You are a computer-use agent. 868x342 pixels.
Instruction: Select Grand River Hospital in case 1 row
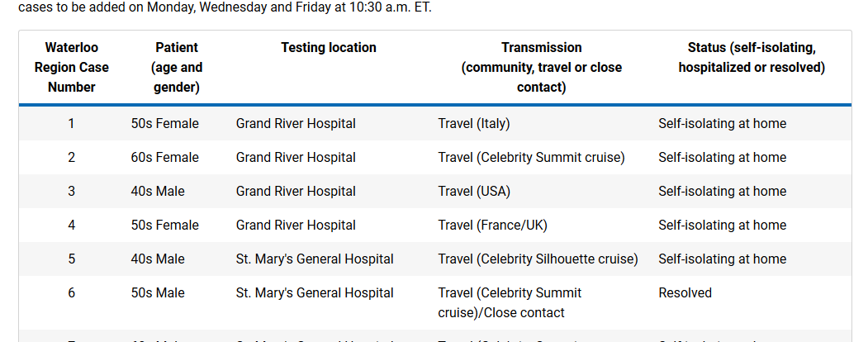pyautogui.click(x=296, y=124)
